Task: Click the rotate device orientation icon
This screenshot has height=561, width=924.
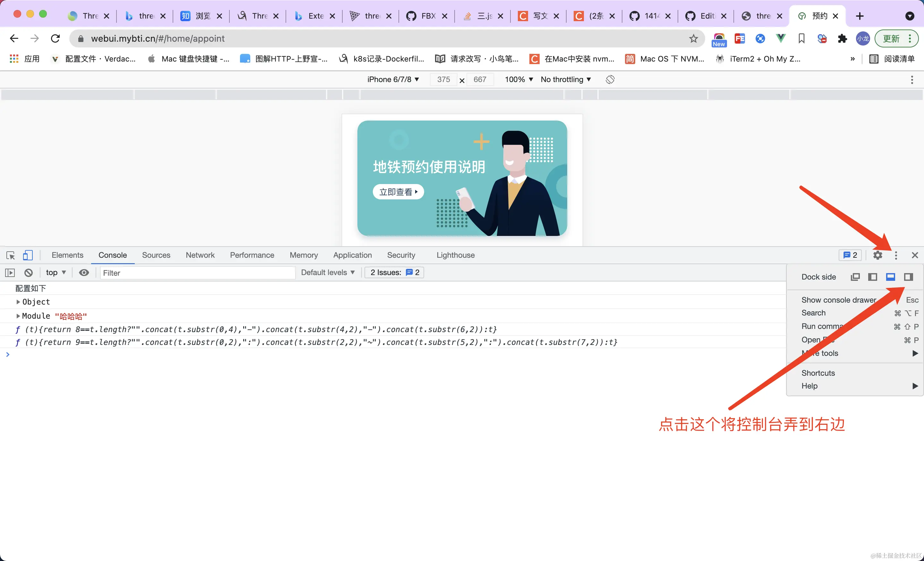Action: [610, 80]
